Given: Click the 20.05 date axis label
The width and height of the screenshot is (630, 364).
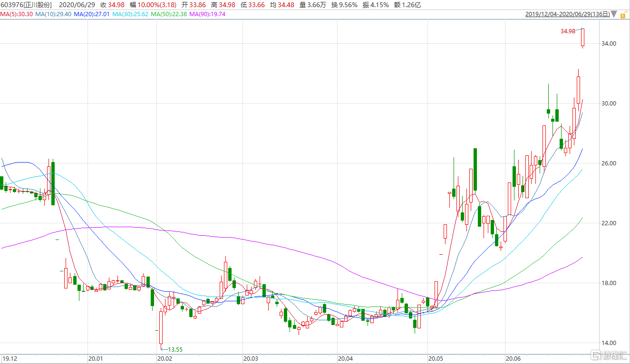Looking at the screenshot, I should [x=436, y=359].
